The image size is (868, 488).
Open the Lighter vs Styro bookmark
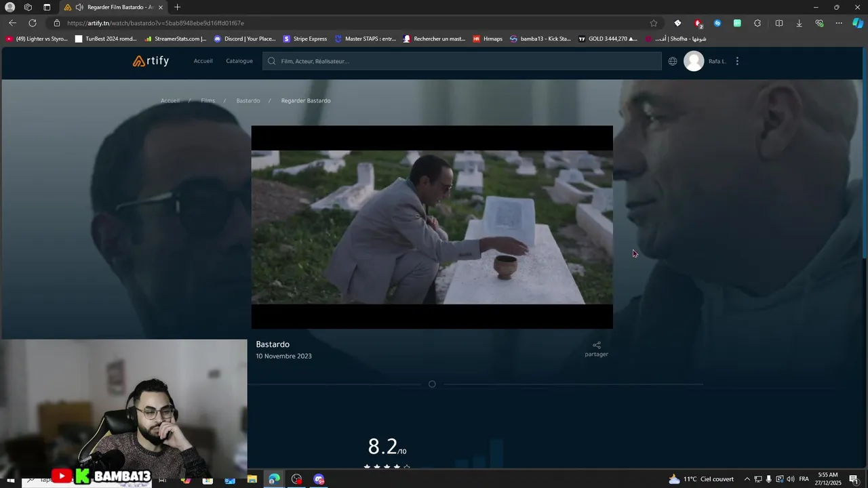pyautogui.click(x=37, y=39)
